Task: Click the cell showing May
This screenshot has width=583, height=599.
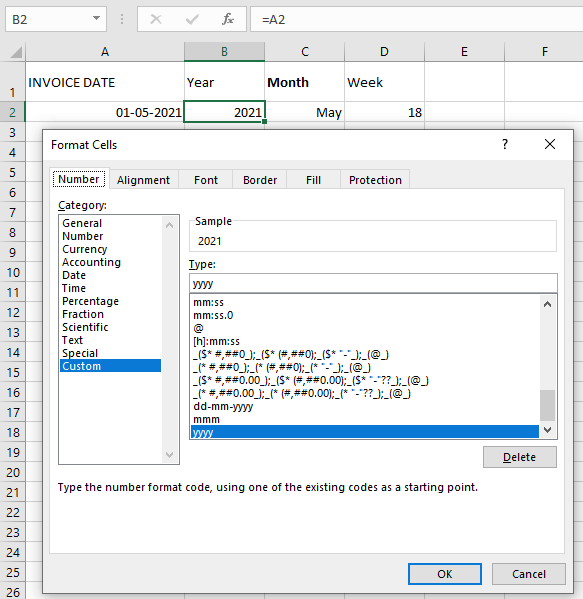Action: 304,112
